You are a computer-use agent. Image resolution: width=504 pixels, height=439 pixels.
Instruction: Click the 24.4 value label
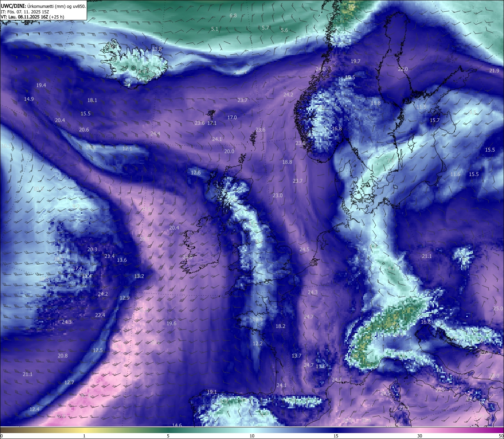point(155,134)
